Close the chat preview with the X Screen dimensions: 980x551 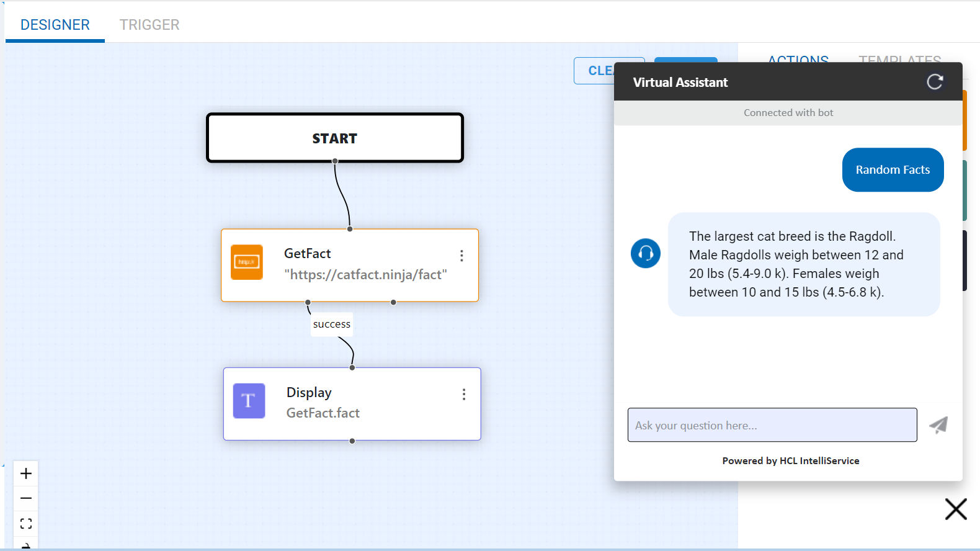coord(956,509)
